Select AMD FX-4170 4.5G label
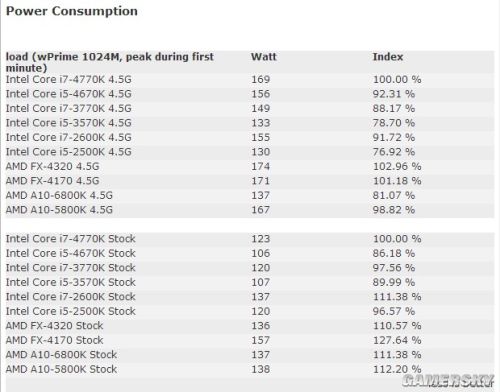The height and width of the screenshot is (392, 500). point(52,181)
